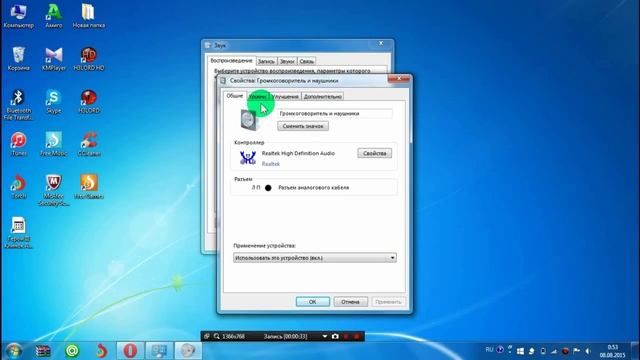Close the properties dialog window

point(399,78)
